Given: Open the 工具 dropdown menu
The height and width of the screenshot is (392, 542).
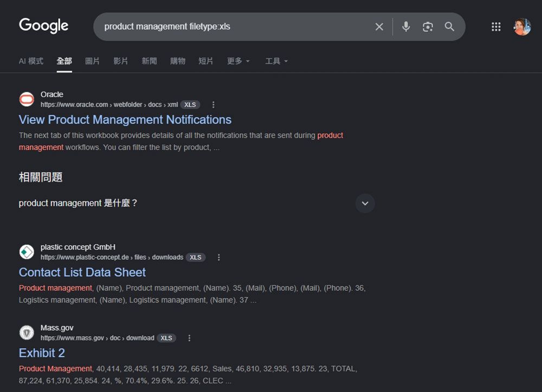Looking at the screenshot, I should [x=276, y=61].
